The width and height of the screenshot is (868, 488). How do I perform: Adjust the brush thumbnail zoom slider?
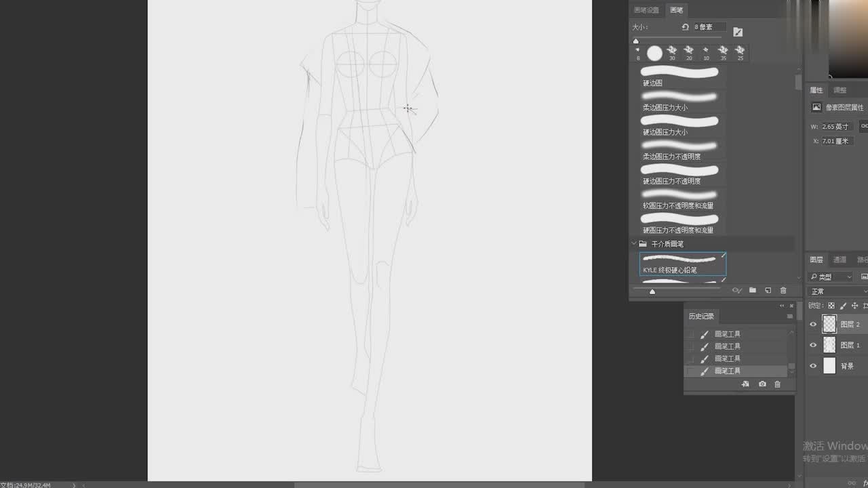652,291
